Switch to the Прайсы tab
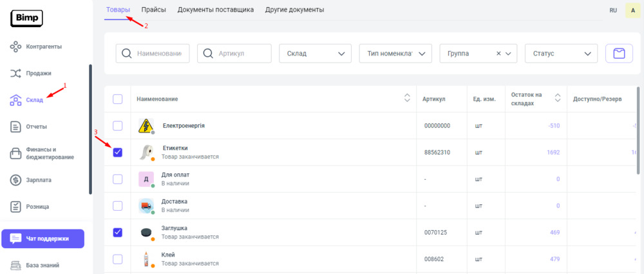Viewport: 644px width, 274px height. [153, 10]
